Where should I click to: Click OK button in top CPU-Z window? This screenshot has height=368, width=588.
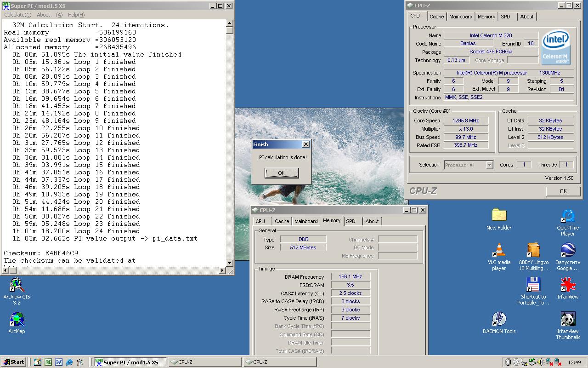(563, 191)
